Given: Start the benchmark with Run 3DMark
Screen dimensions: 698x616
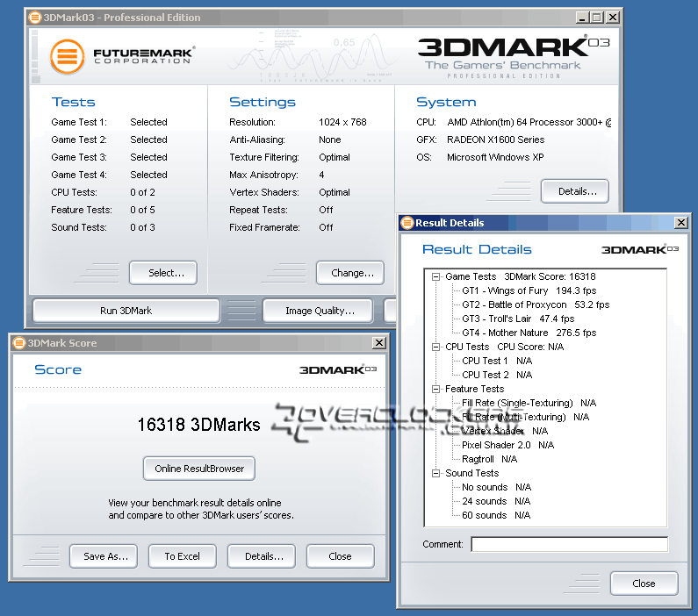Looking at the screenshot, I should [x=126, y=311].
